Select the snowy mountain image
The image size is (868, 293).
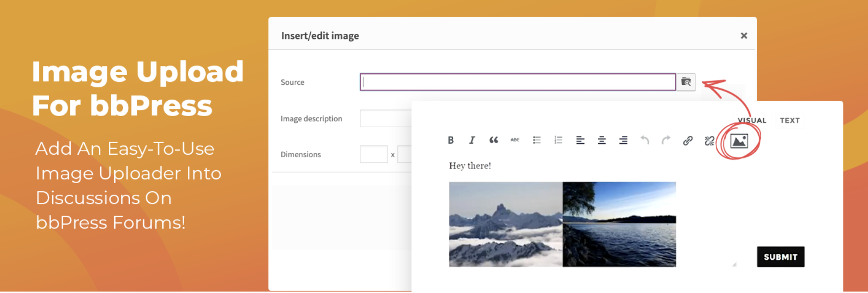(x=506, y=224)
